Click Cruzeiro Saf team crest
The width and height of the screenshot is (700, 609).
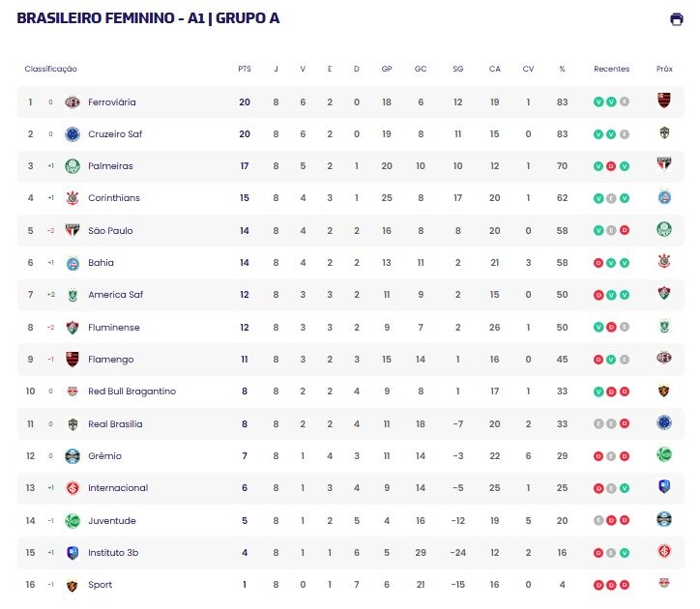pyautogui.click(x=73, y=134)
